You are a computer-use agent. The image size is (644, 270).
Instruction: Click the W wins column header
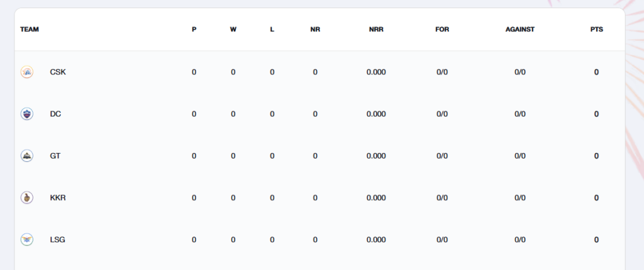click(x=233, y=30)
